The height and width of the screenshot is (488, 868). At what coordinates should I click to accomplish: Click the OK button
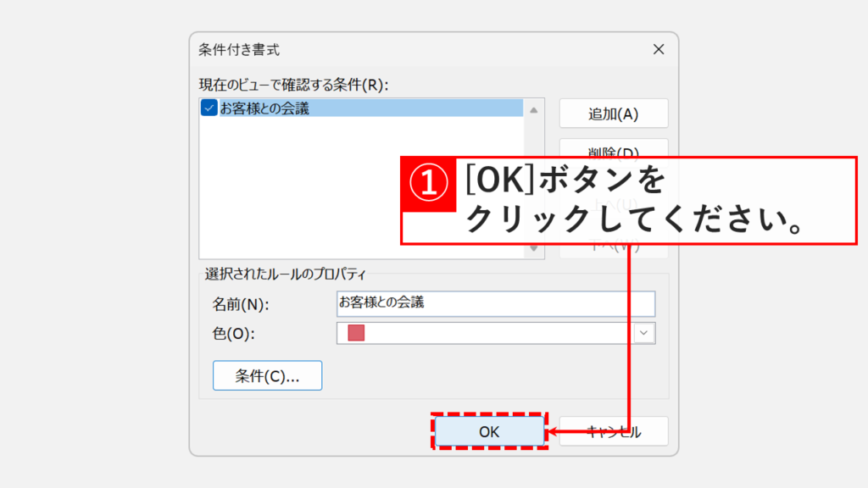pos(490,431)
